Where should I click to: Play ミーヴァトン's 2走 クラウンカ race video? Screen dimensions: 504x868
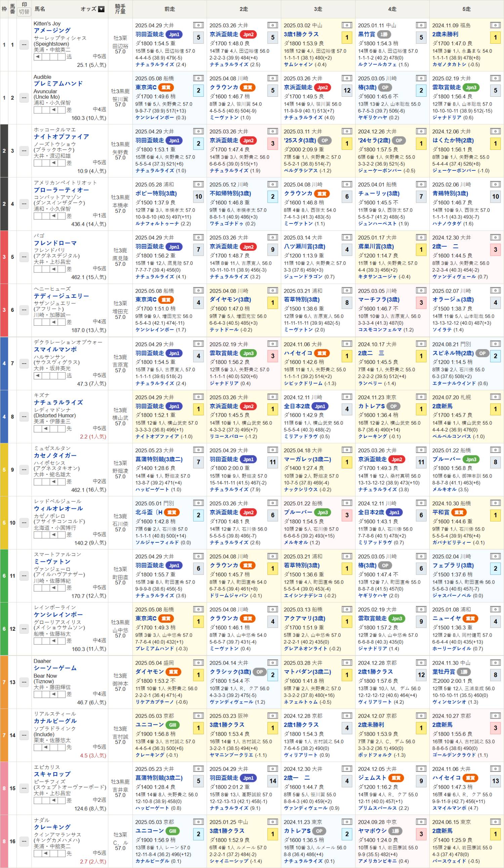coord(272,556)
